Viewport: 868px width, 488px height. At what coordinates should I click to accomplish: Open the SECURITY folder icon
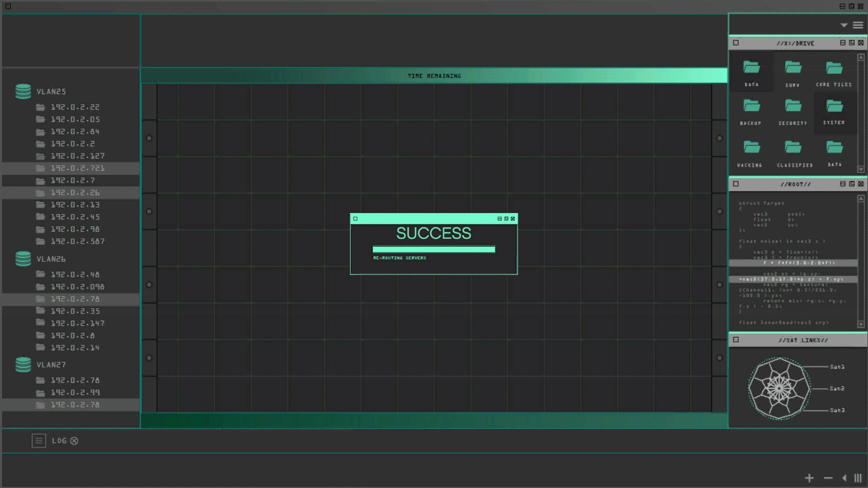click(x=793, y=106)
